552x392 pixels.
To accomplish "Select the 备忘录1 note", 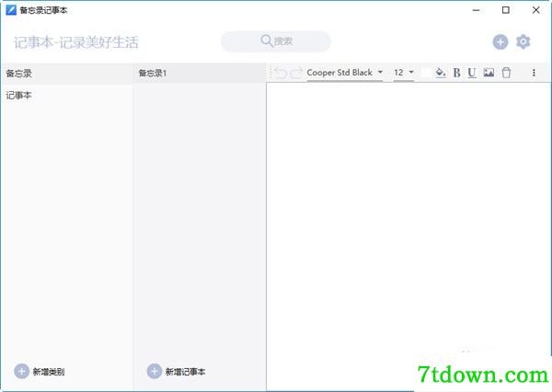I will 200,74.
